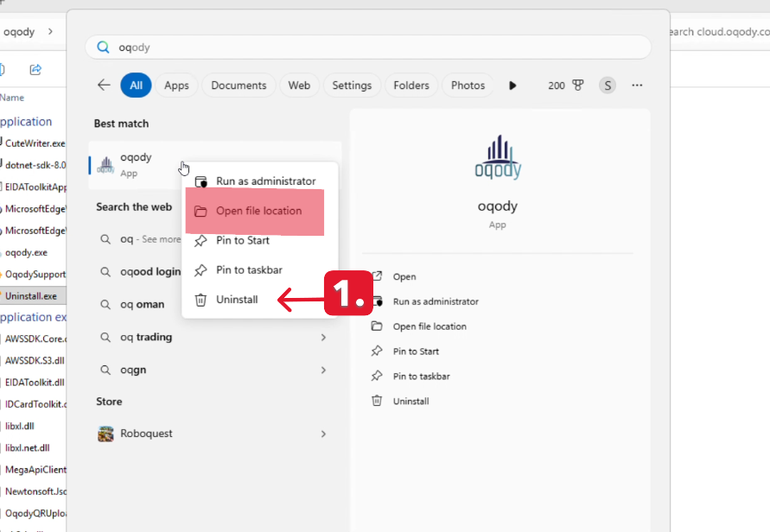Expand the oqgn suggestion chevron
Screen dimensions: 770x532
click(323, 370)
